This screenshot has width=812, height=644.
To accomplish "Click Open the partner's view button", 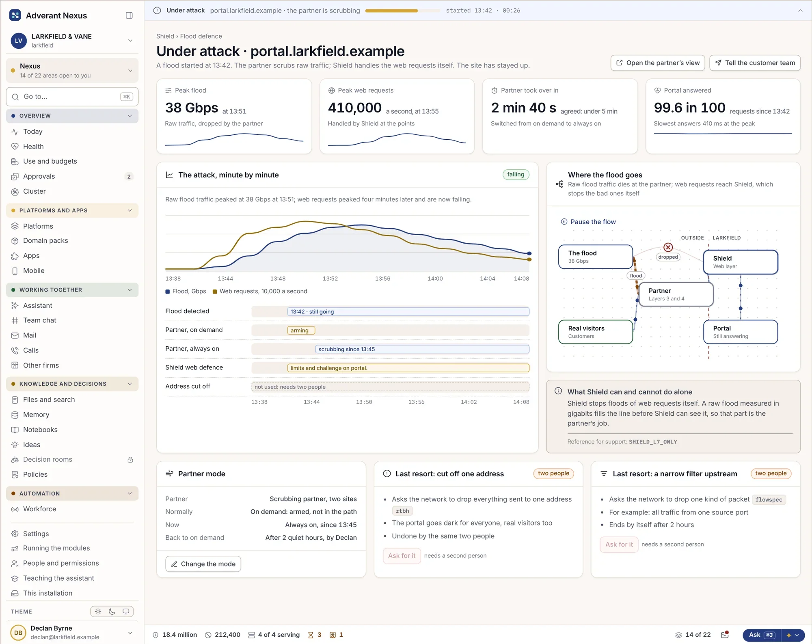I will click(x=658, y=63).
